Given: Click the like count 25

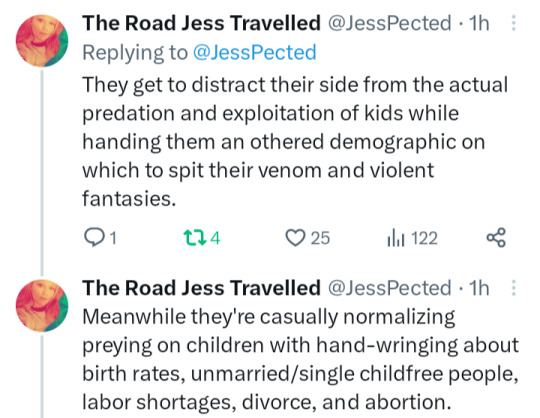Looking at the screenshot, I should pyautogui.click(x=320, y=238).
